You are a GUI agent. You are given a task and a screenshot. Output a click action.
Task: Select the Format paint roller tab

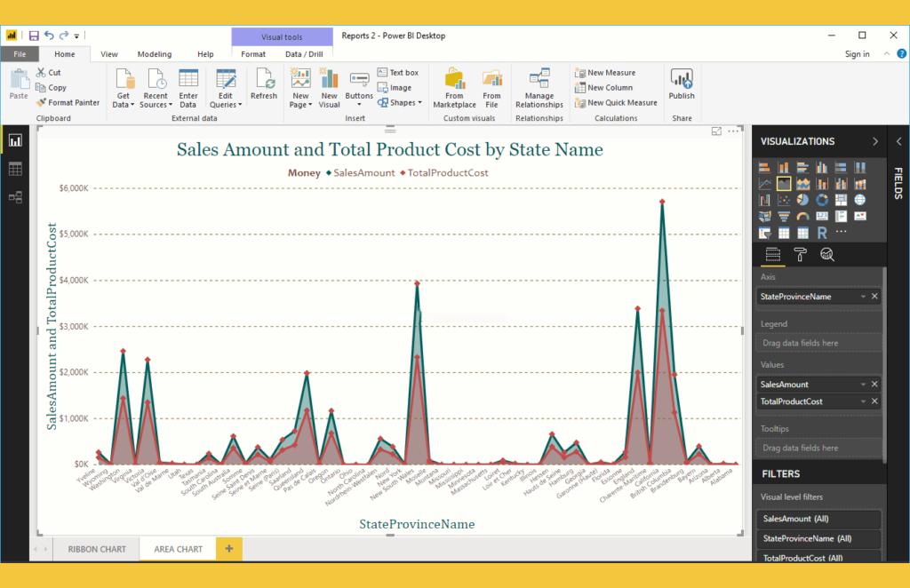coord(800,255)
